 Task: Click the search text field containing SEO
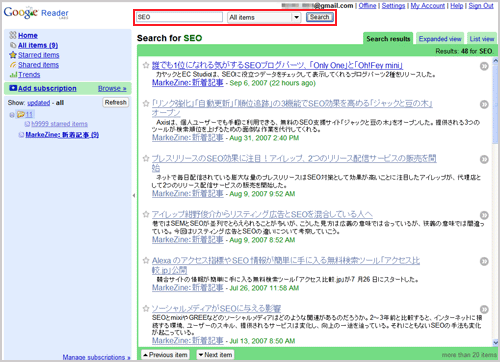[x=179, y=17]
